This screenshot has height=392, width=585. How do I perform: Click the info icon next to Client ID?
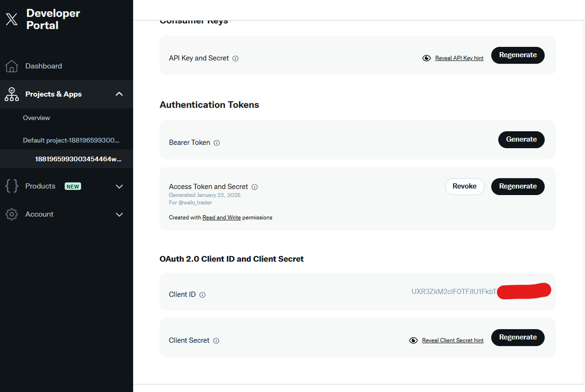pos(202,295)
